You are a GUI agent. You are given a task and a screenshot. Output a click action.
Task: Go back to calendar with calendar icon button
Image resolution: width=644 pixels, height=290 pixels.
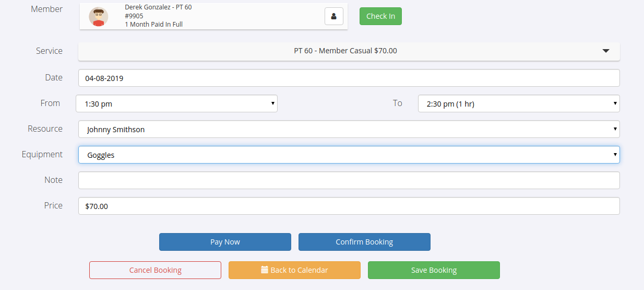[294, 270]
